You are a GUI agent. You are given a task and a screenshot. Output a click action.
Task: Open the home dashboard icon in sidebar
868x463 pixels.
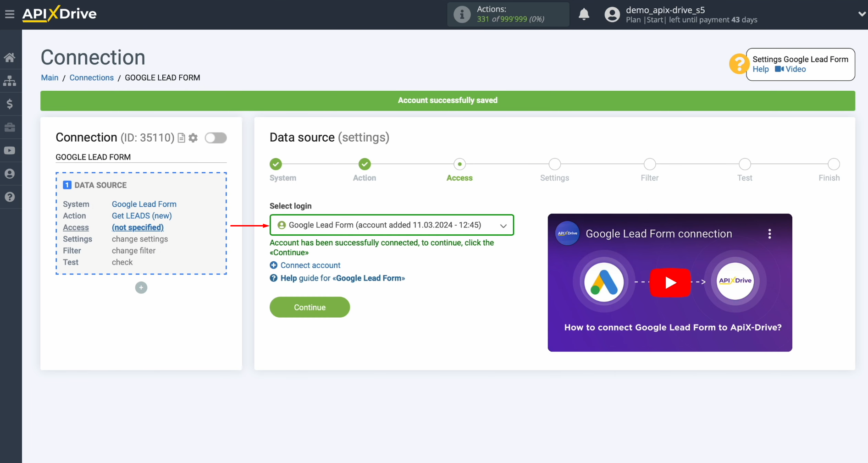click(x=10, y=57)
